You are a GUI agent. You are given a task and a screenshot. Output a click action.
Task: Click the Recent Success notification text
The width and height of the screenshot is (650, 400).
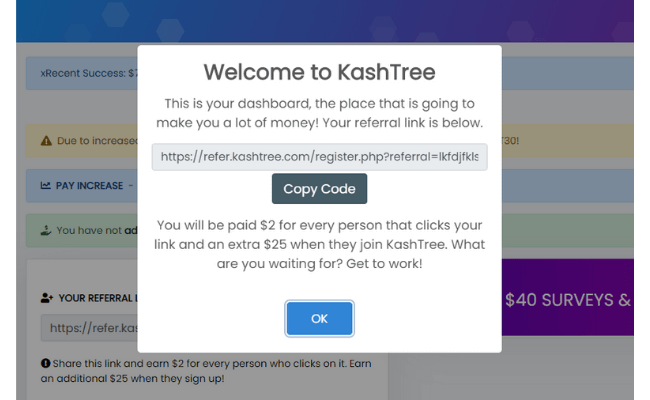[91, 73]
